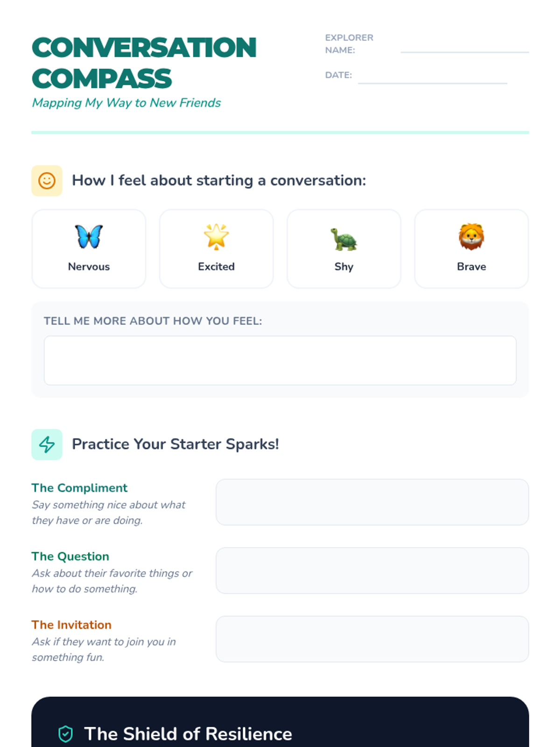
Task: Click the lightning bolt Starter Sparks icon
Action: click(x=47, y=444)
